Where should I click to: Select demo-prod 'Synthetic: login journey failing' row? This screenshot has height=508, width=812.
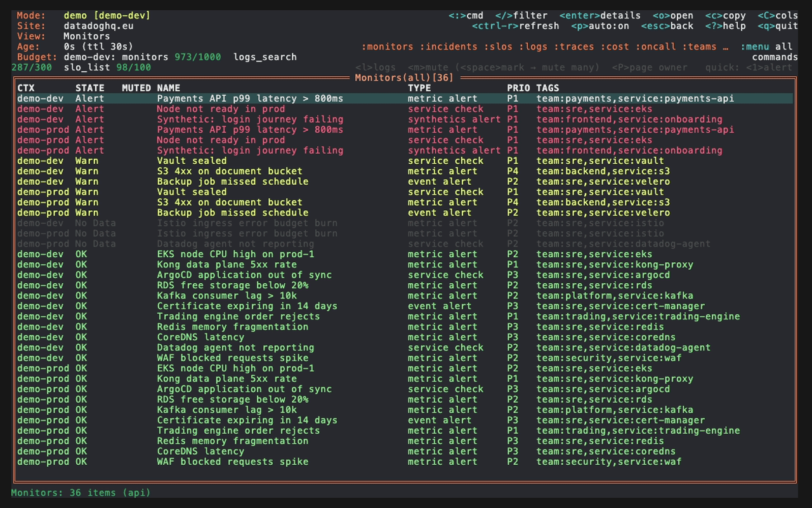tap(405, 150)
